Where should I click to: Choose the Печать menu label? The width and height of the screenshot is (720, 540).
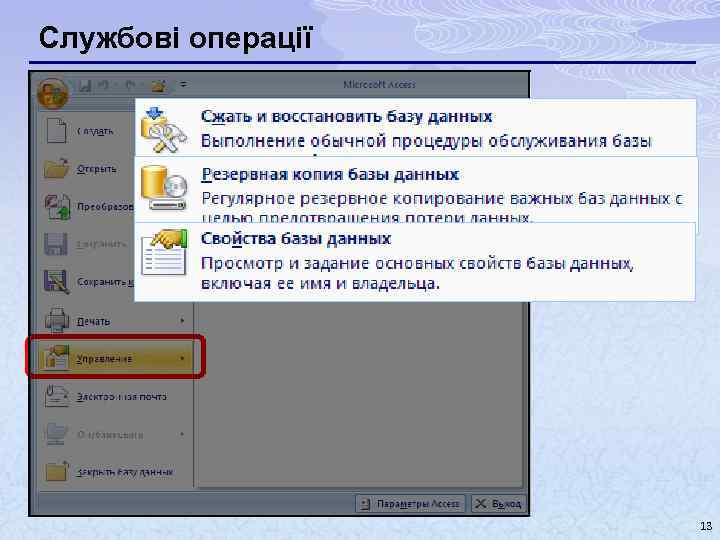[93, 321]
